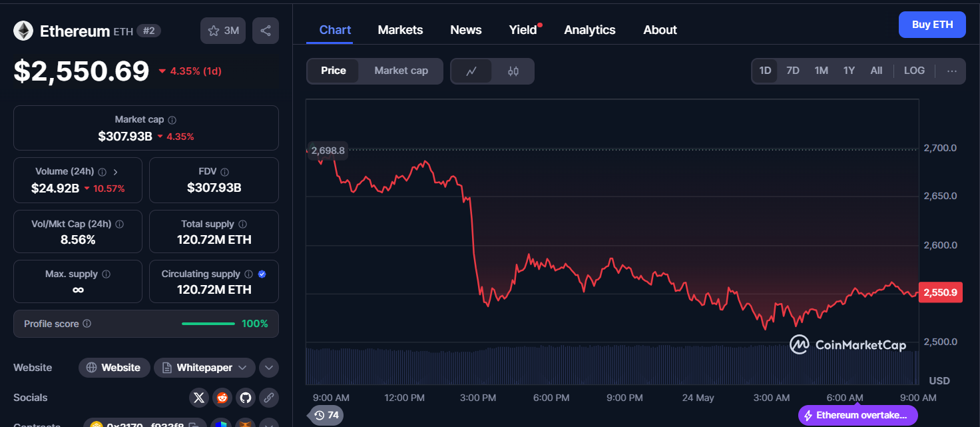980x427 pixels.
Task: Open the more chart options ellipsis
Action: coord(952,71)
